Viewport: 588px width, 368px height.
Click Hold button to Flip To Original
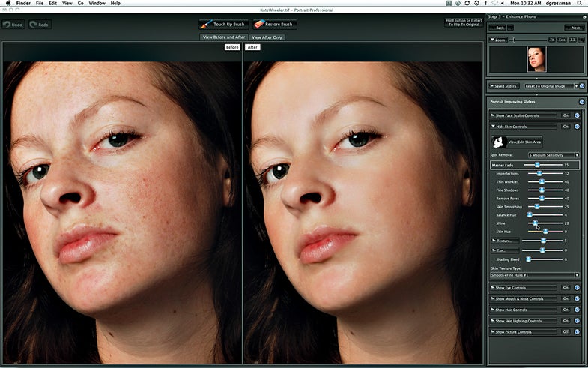tap(464, 22)
